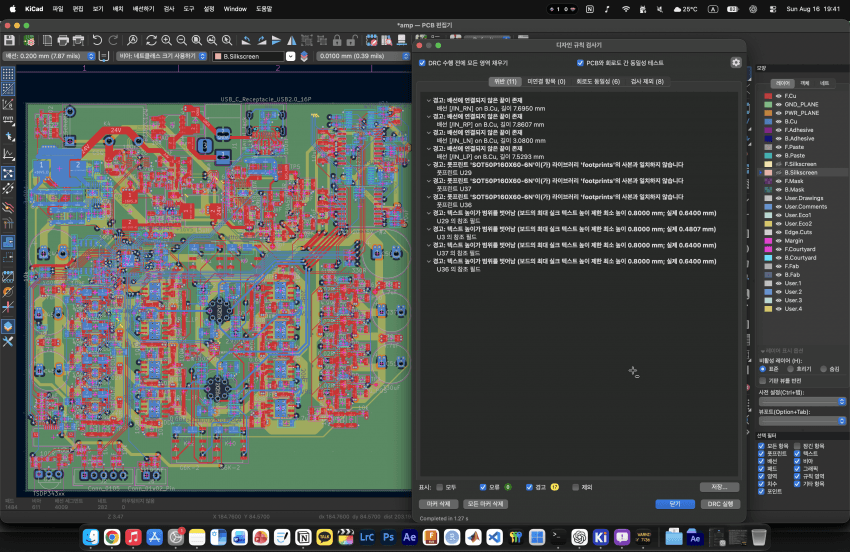
Task: Rotate selection counterclockwise
Action: tap(246, 40)
